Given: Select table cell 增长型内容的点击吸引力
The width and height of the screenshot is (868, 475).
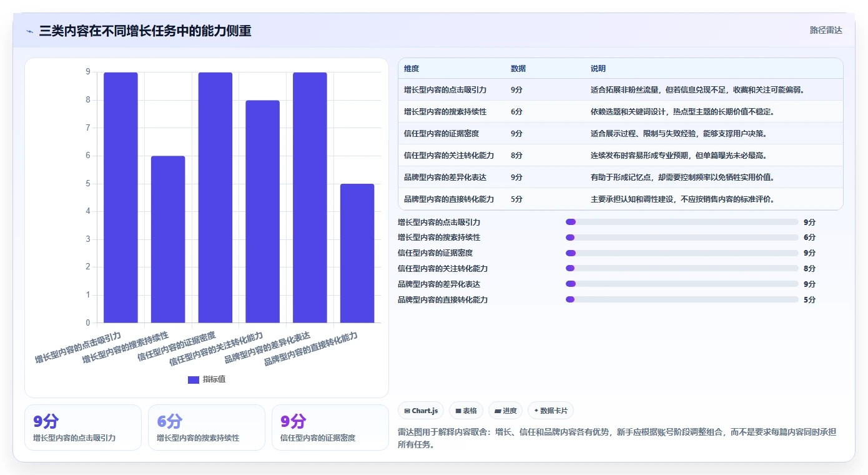Looking at the screenshot, I should click(445, 90).
